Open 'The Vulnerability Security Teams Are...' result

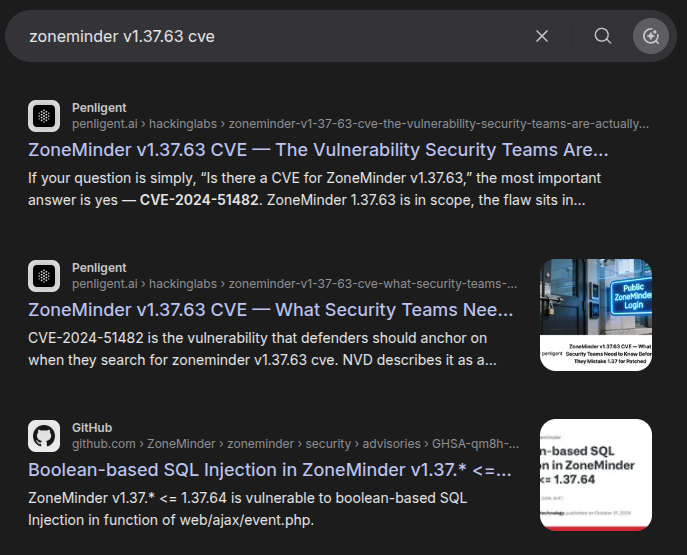318,150
